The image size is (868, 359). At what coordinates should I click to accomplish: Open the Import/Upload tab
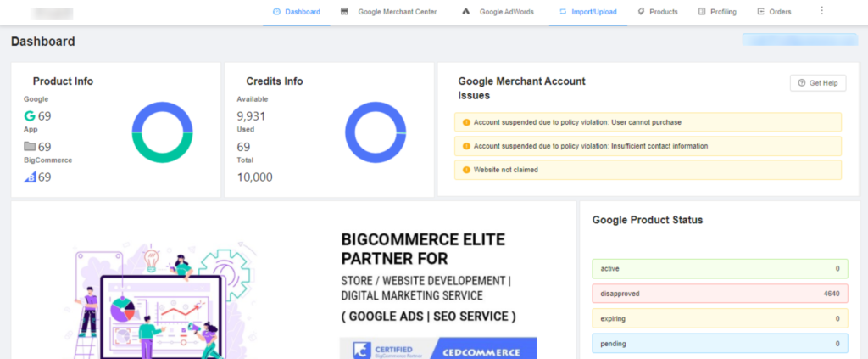(x=588, y=12)
